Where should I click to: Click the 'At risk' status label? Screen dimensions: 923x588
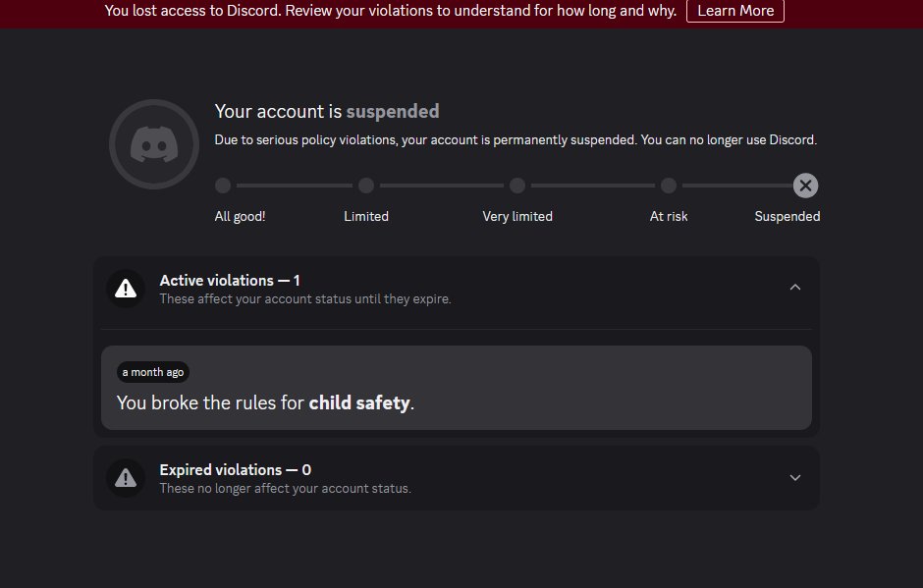click(669, 216)
